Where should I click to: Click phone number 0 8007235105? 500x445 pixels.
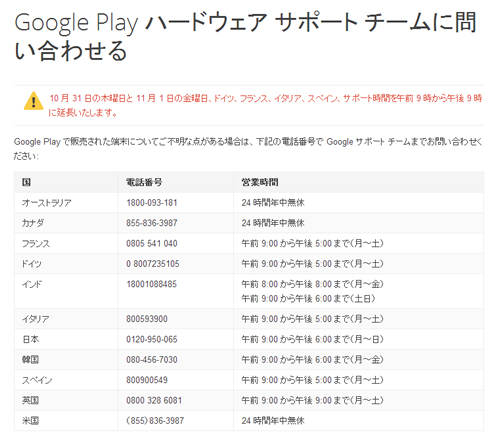click(153, 264)
